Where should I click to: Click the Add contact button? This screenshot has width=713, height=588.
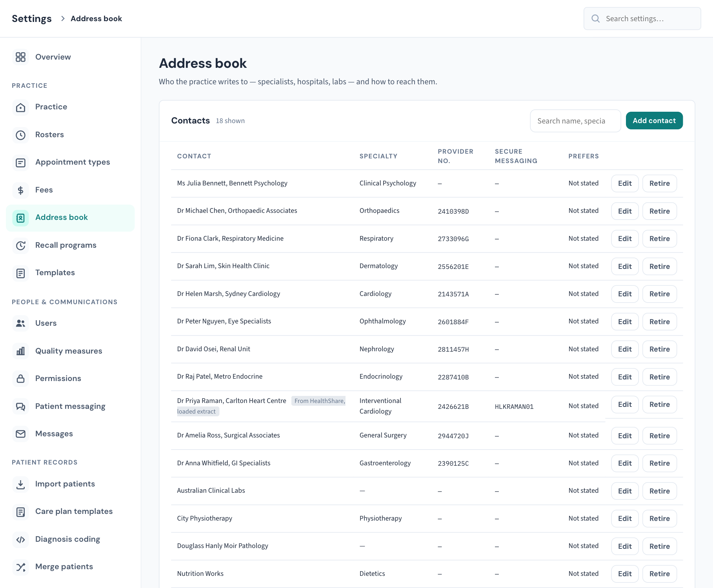coord(654,121)
